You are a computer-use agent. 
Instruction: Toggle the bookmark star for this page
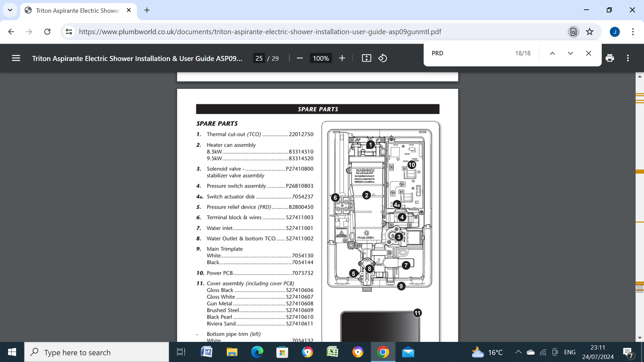(x=590, y=31)
